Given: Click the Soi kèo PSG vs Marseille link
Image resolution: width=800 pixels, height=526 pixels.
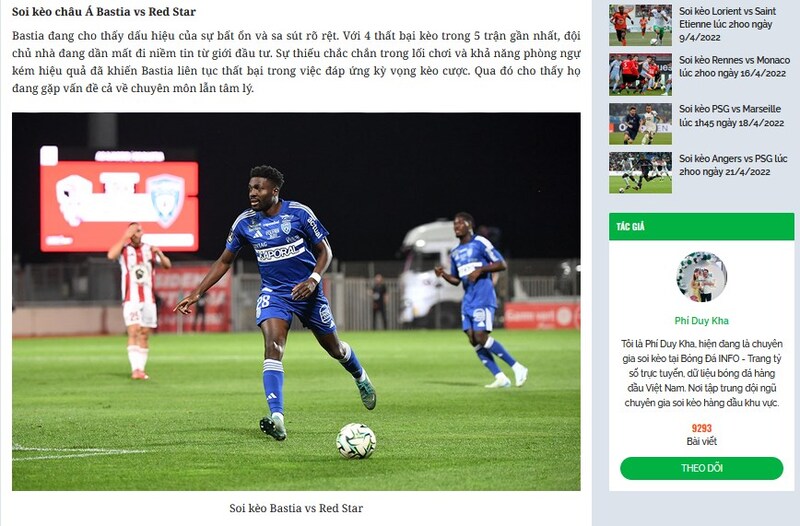Looking at the screenshot, I should (731, 116).
